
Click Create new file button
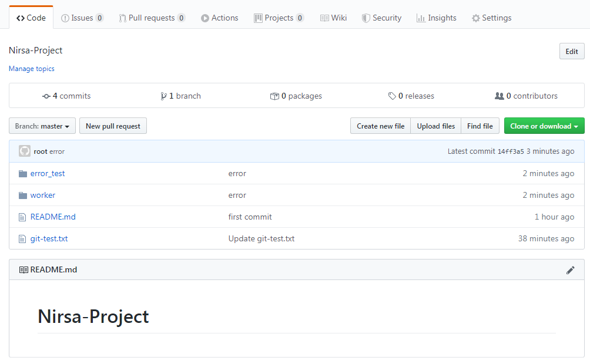point(380,126)
